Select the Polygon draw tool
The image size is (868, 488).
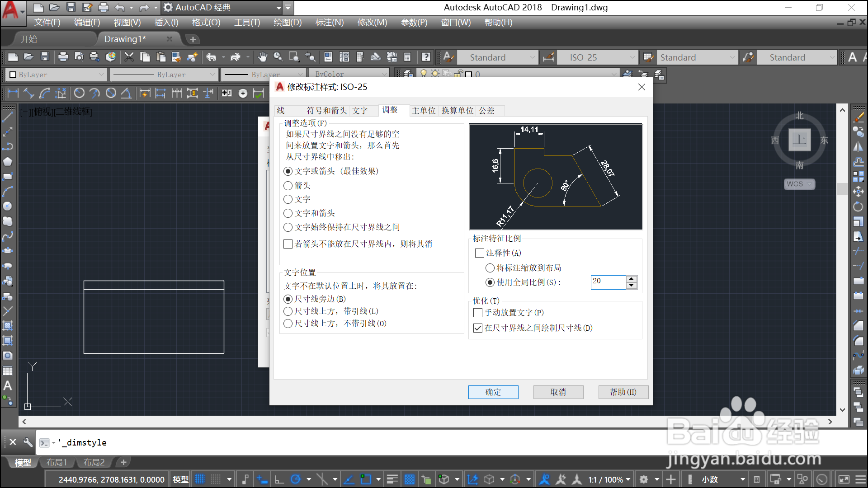(x=8, y=162)
